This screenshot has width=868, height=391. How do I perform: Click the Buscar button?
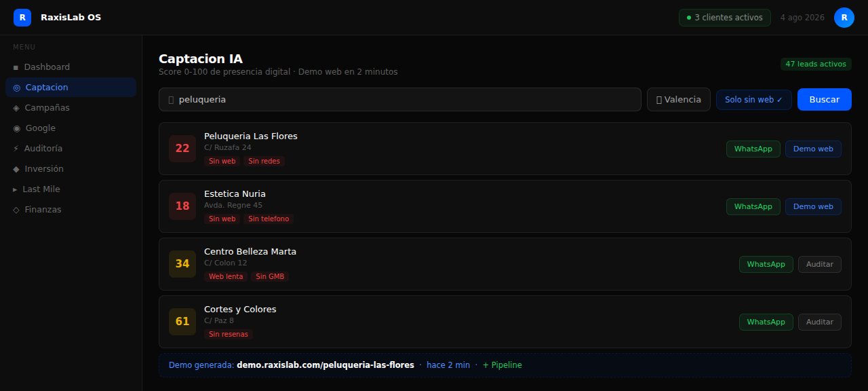pos(824,99)
